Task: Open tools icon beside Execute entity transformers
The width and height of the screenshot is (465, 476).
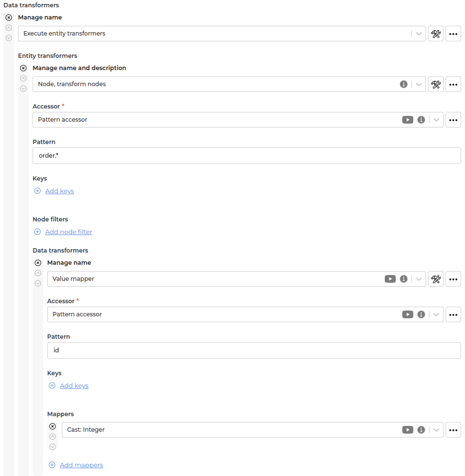Action: click(x=436, y=34)
